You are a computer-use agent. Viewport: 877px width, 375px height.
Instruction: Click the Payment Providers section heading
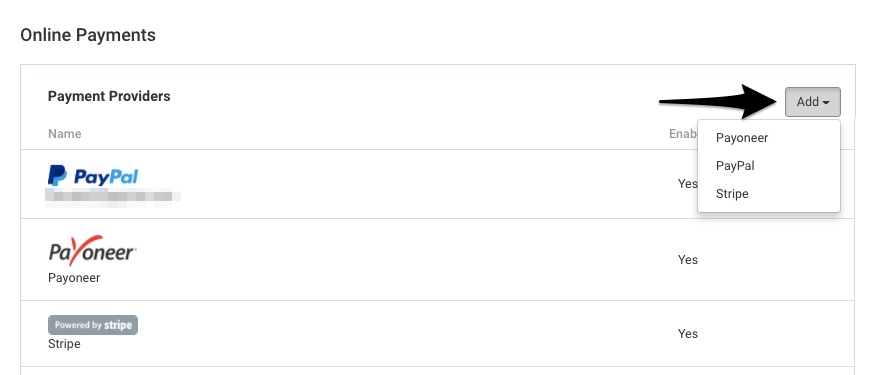(x=109, y=96)
